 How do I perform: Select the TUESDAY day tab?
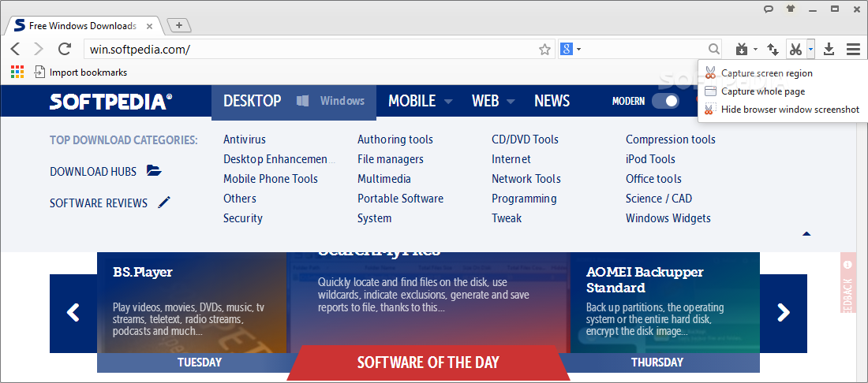[x=200, y=363]
